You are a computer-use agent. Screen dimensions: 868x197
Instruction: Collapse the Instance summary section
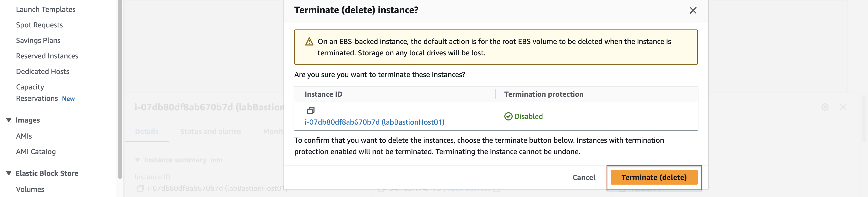click(138, 160)
